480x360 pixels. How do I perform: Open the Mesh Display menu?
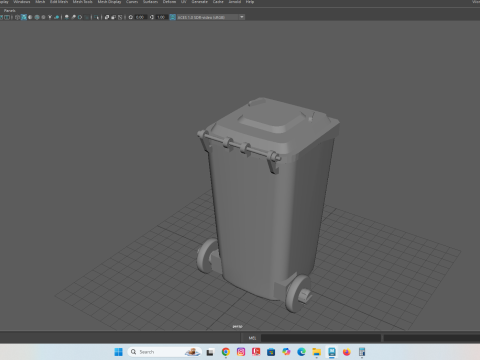[109, 2]
